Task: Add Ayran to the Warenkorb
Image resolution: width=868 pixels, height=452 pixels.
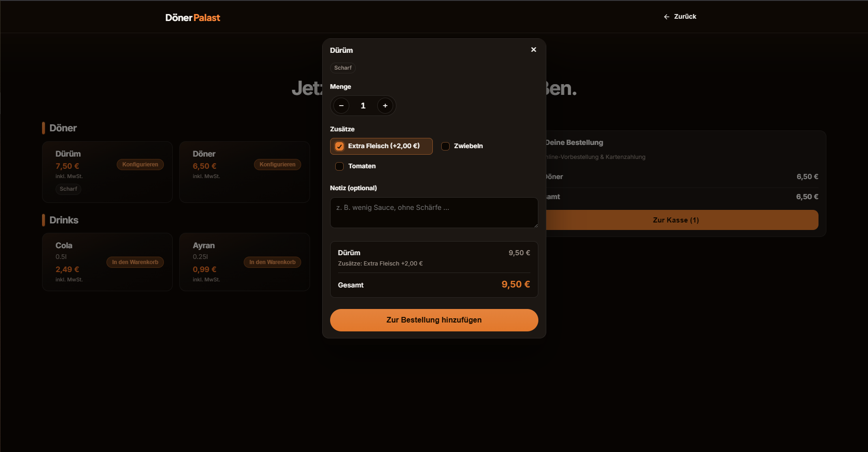Action: tap(272, 262)
